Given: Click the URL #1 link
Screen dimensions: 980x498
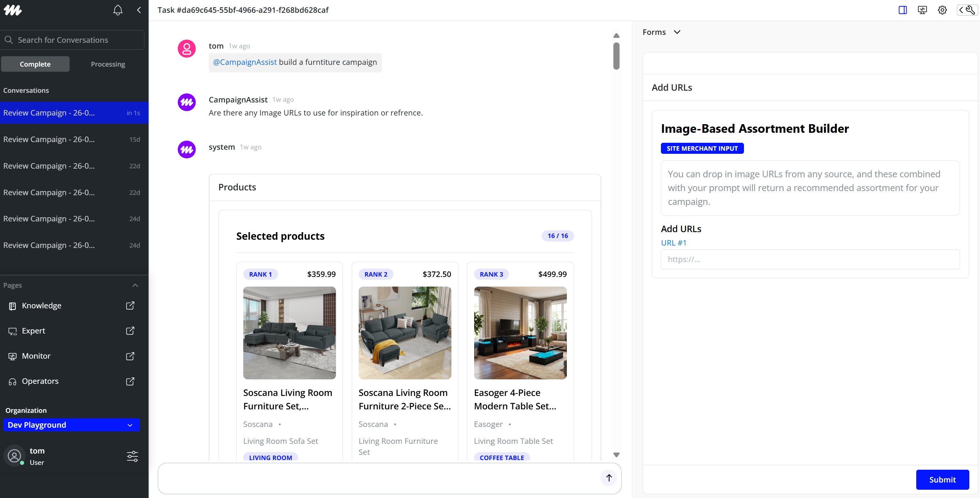Looking at the screenshot, I should 673,242.
